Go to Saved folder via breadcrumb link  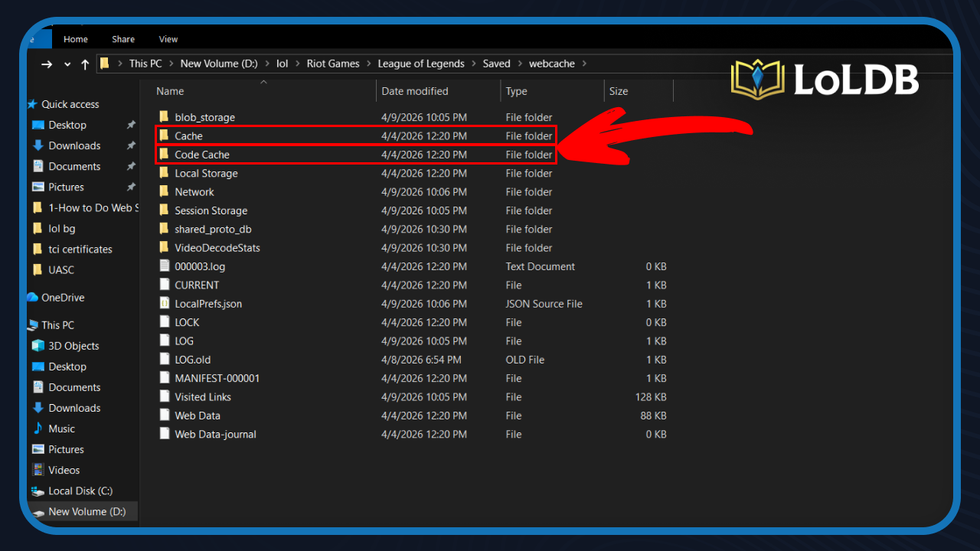pyautogui.click(x=496, y=64)
